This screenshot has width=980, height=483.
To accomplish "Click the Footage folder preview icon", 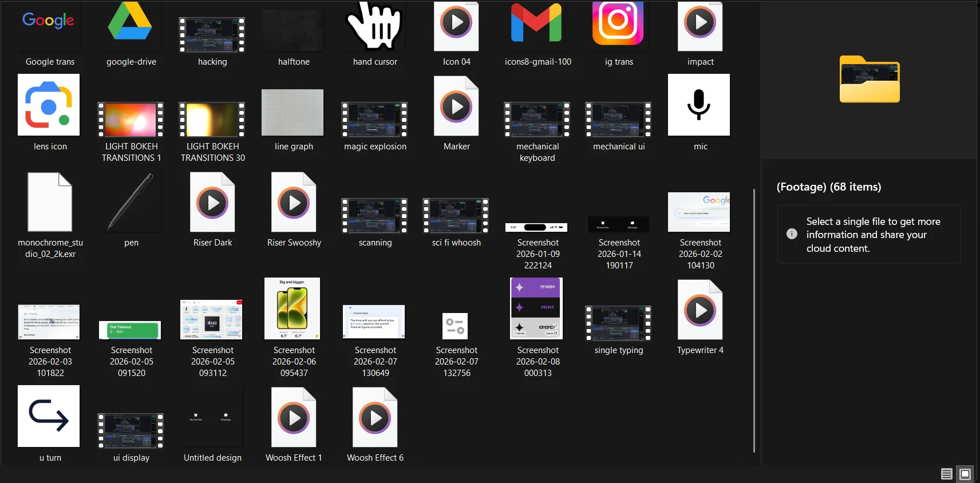I will [869, 80].
